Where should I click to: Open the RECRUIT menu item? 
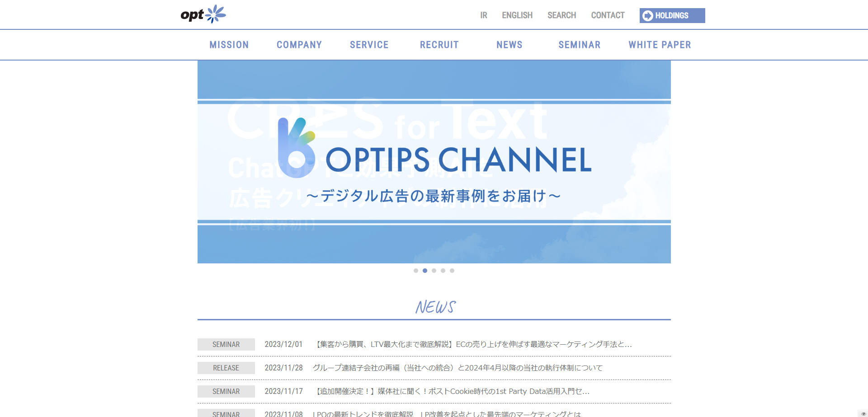(x=439, y=45)
